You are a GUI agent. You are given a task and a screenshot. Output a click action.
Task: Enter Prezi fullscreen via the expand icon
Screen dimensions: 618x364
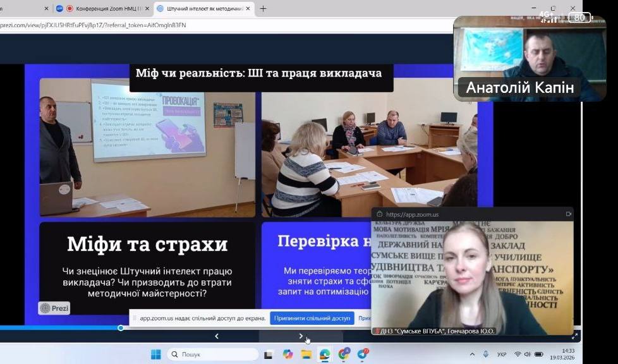pos(574,336)
